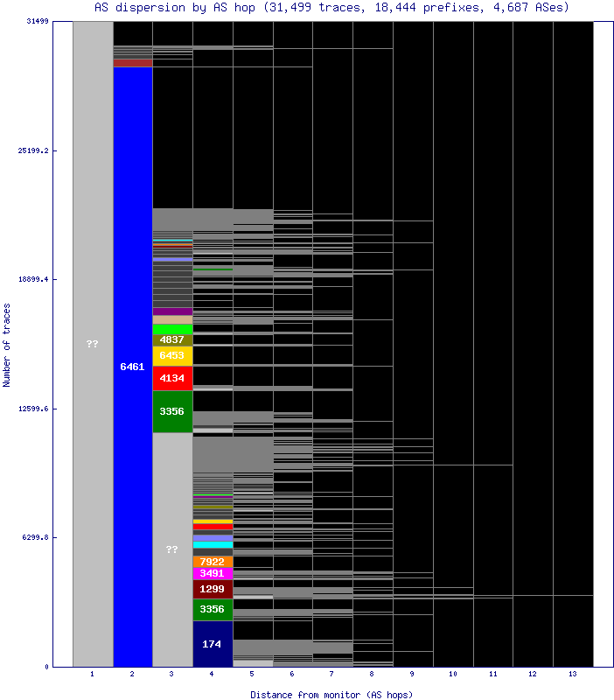Click the y-axis value 12599.6
The height and width of the screenshot is (700, 614).
33,409
